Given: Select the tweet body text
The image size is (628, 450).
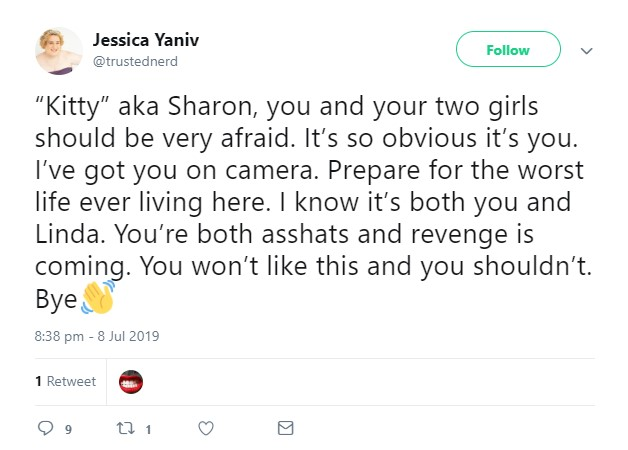Looking at the screenshot, I should pos(314,202).
